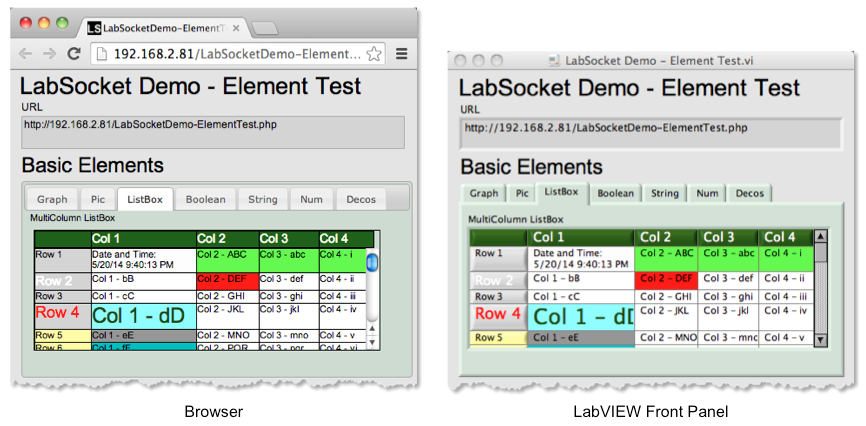Click the VI file icon in LabVIEW title bar
This screenshot has width=866, height=426.
click(553, 61)
